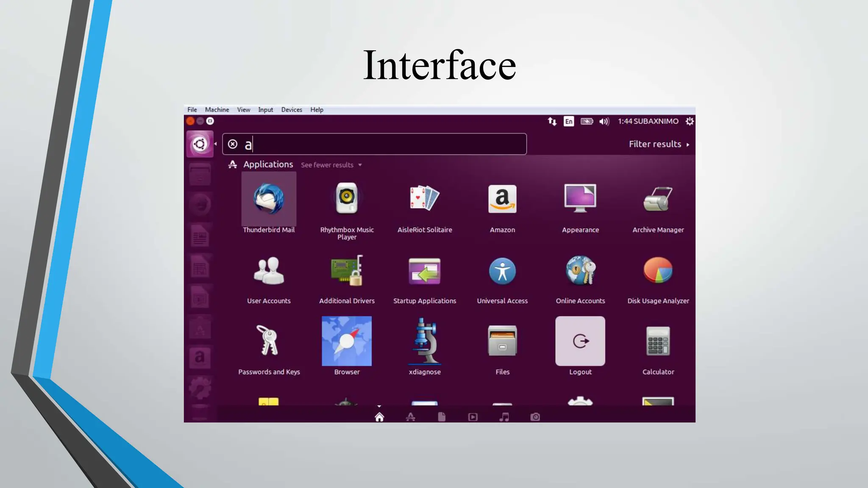This screenshot has height=488, width=868.
Task: Click the battery indicator
Action: click(x=587, y=121)
